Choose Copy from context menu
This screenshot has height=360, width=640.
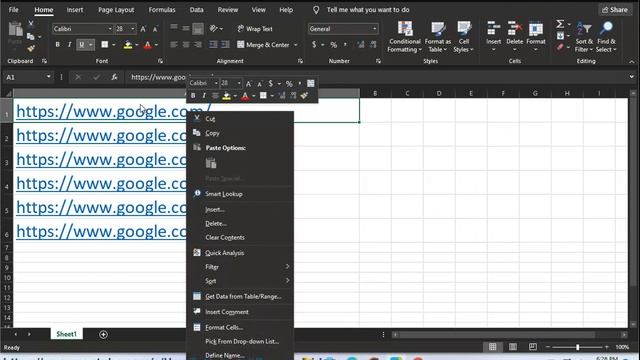click(x=212, y=133)
